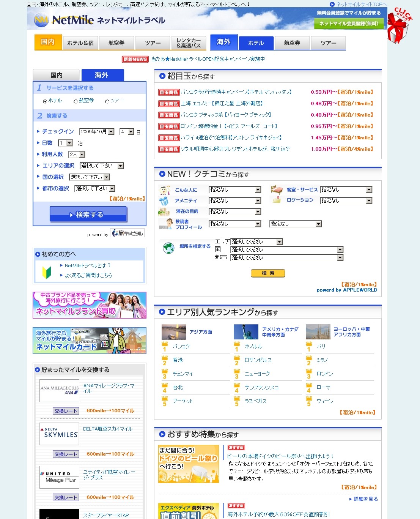This screenshot has width=420, height=519.
Task: Open the 国の選択 dropdown
Action: pos(90,177)
